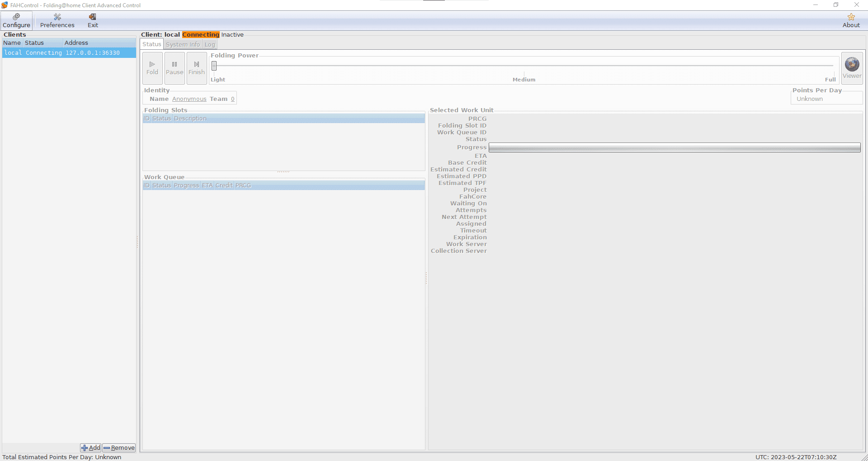
Task: Remove the selected client
Action: tap(119, 448)
